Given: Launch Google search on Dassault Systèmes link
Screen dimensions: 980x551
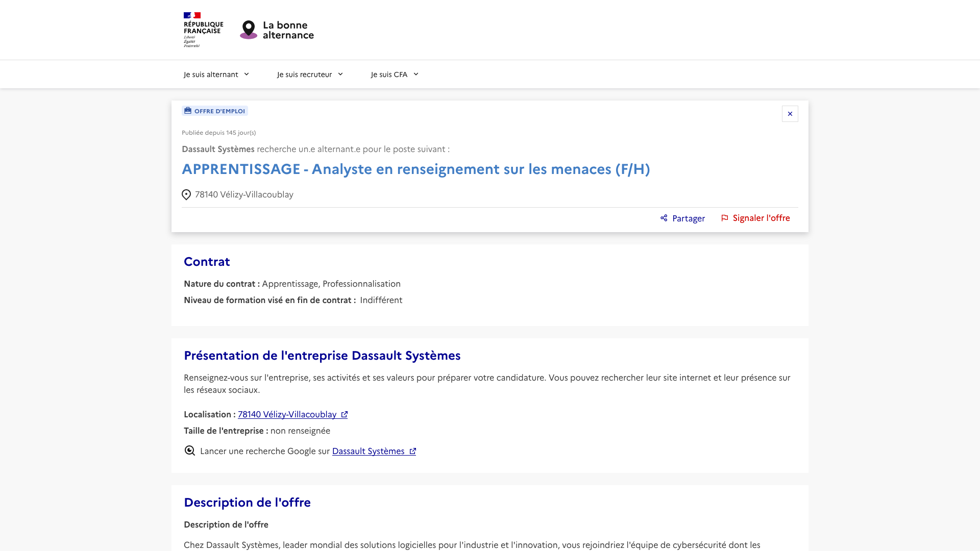Looking at the screenshot, I should pyautogui.click(x=374, y=451).
